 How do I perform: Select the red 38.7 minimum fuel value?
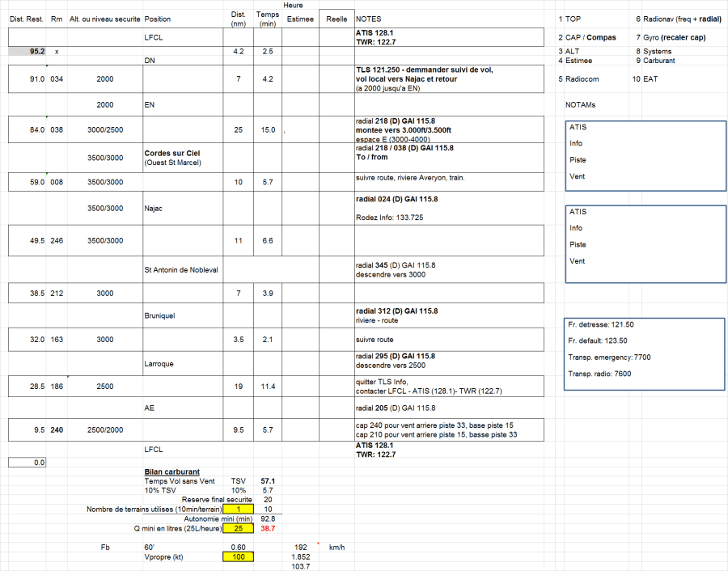pyautogui.click(x=269, y=527)
